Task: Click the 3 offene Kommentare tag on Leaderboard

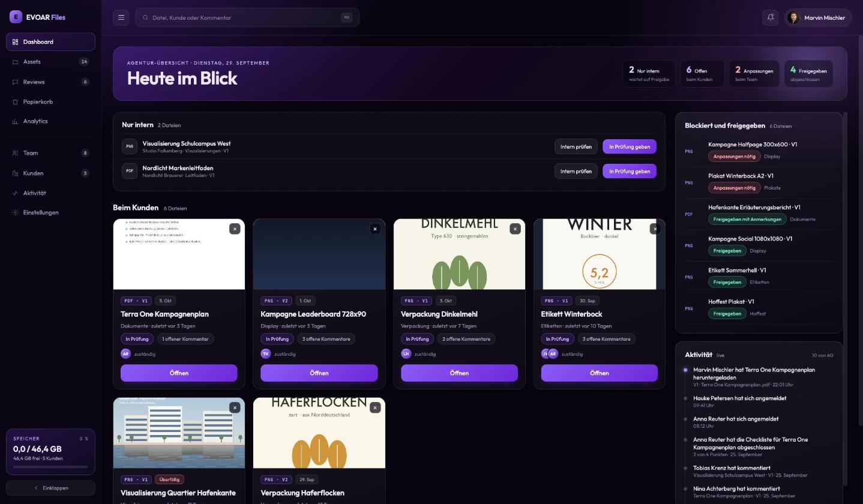Action: coord(326,339)
